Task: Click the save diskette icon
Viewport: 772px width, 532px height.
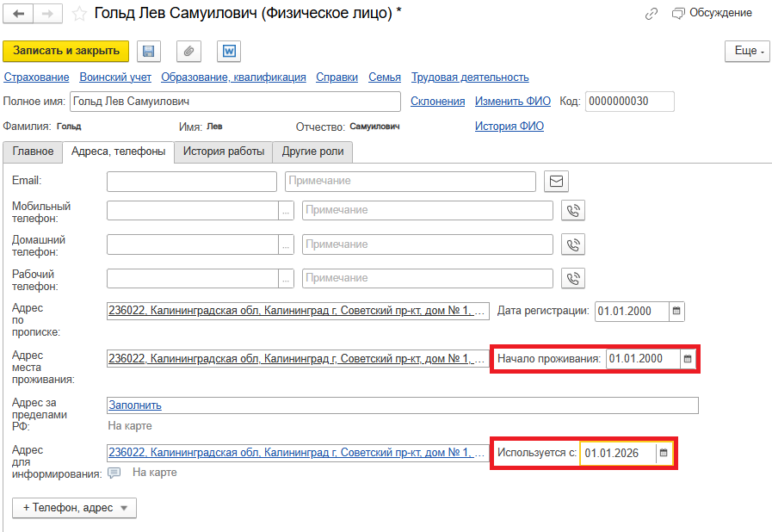Action: tap(148, 51)
